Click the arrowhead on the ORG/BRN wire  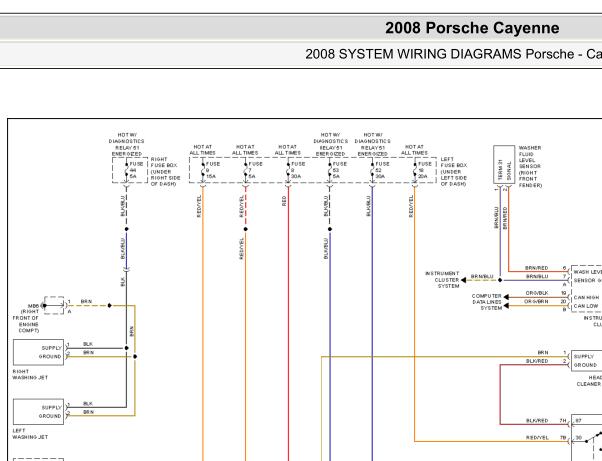(x=506, y=306)
